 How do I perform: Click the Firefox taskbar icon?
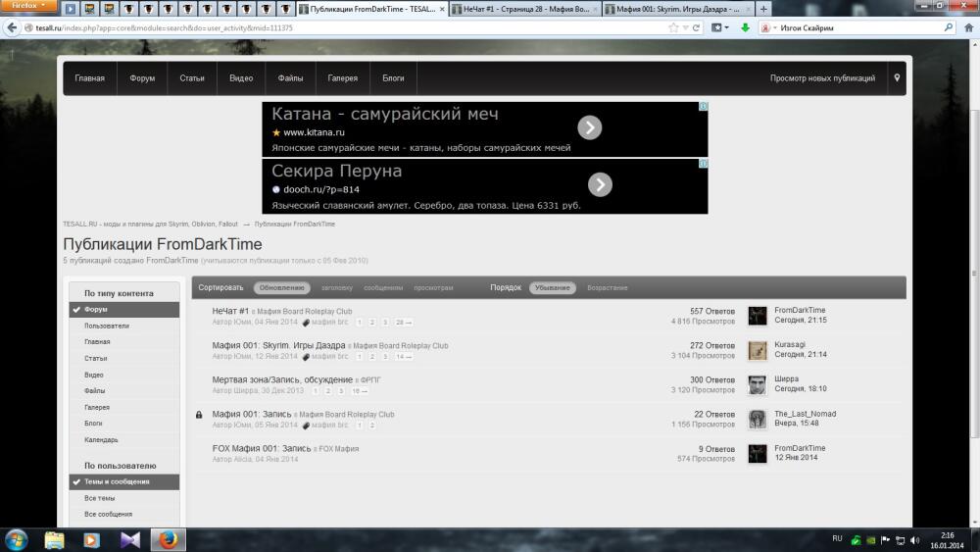pos(169,539)
